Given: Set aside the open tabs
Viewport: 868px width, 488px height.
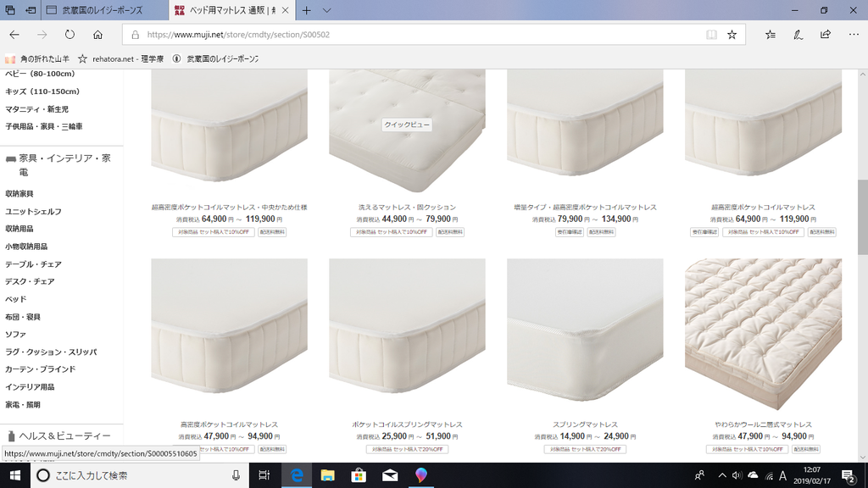Looking at the screenshot, I should point(31,10).
